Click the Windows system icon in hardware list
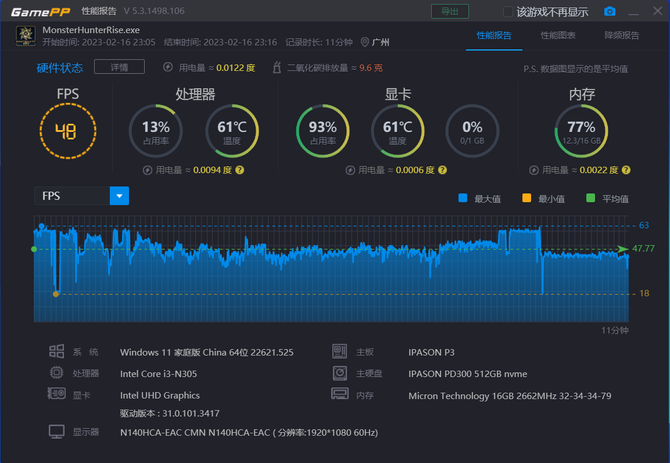 (x=56, y=352)
